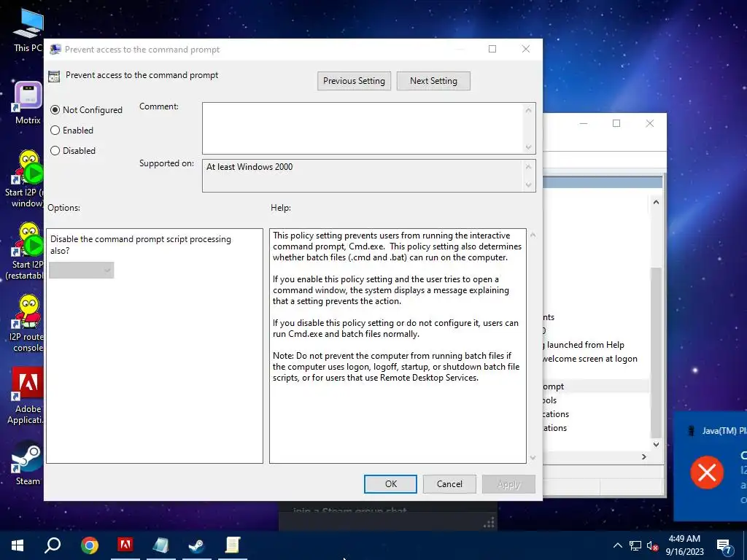Maximize the policy setting dialog

[x=492, y=49]
